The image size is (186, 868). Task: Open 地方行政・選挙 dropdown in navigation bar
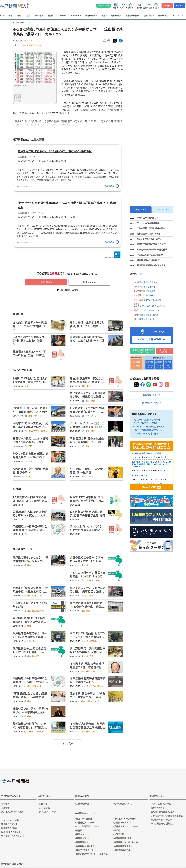coord(132,15)
